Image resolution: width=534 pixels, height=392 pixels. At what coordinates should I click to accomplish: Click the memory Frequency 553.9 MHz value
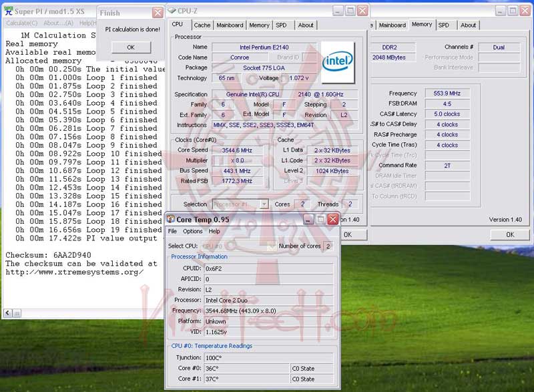pyautogui.click(x=447, y=93)
